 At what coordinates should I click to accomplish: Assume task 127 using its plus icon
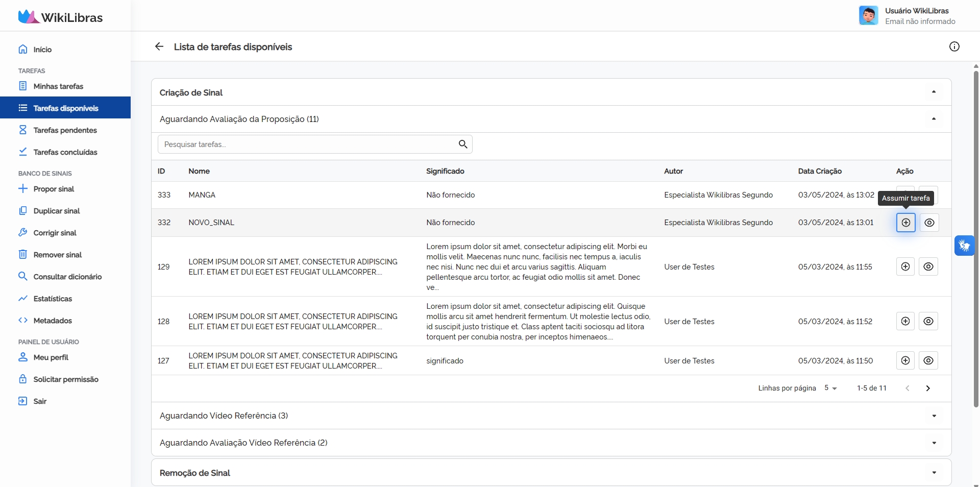tap(905, 360)
